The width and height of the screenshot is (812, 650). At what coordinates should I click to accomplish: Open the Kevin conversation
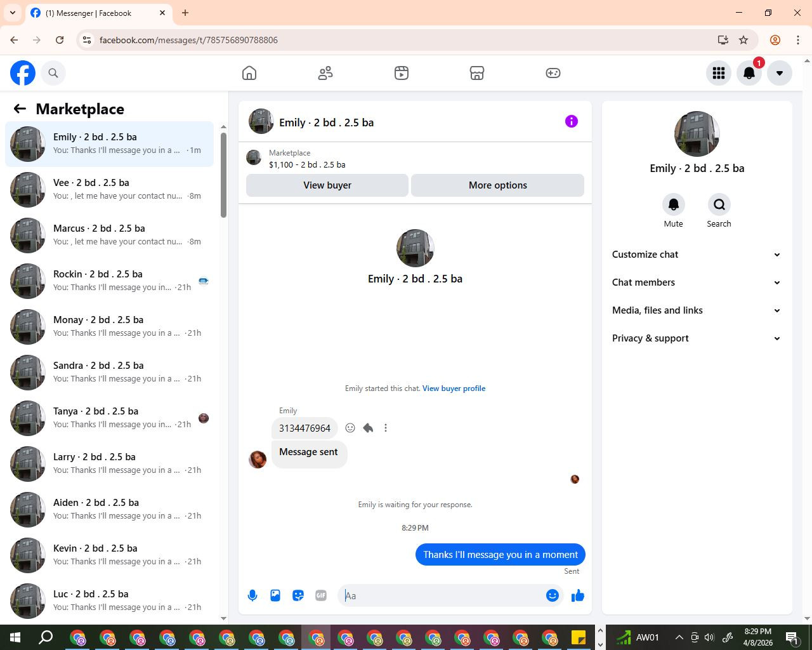point(110,555)
